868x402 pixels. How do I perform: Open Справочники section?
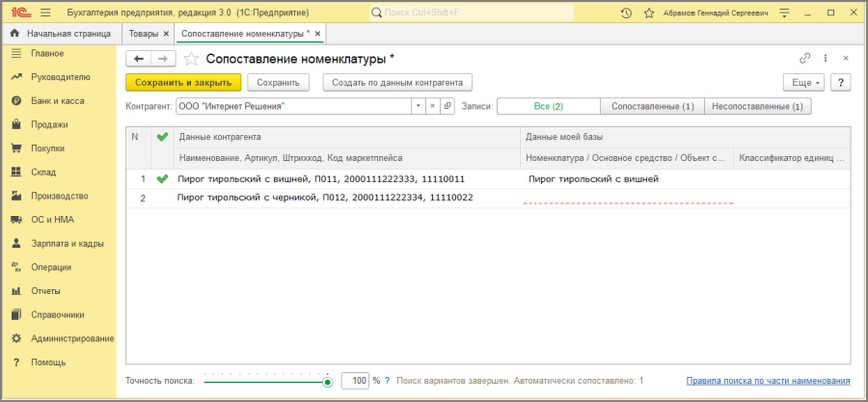coord(58,315)
